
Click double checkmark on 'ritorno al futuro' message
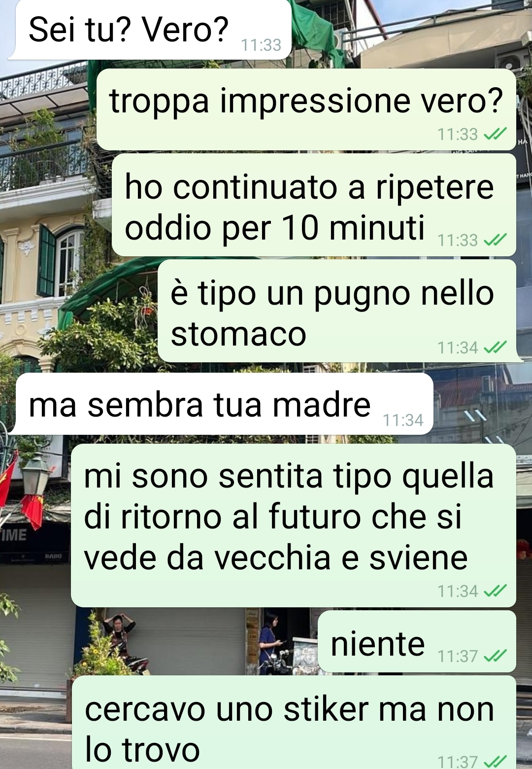[x=495, y=591]
